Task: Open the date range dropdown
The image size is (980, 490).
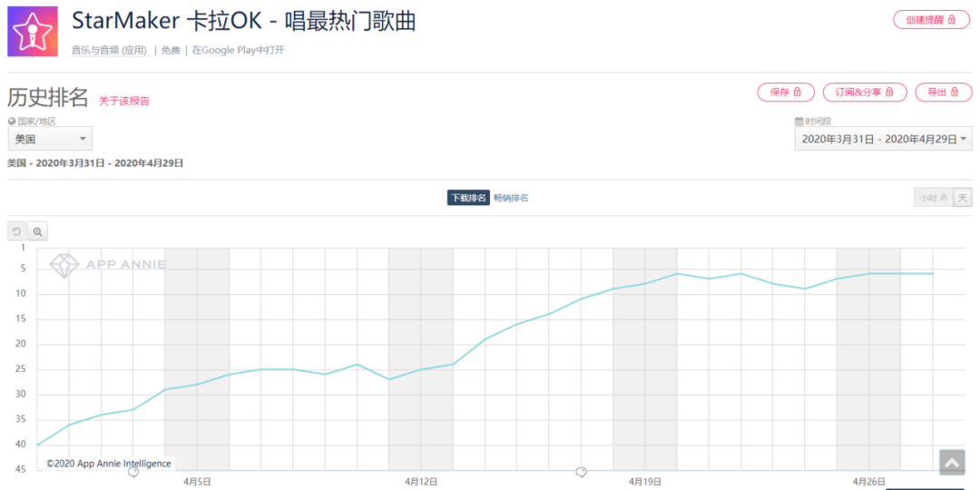Action: click(x=883, y=139)
